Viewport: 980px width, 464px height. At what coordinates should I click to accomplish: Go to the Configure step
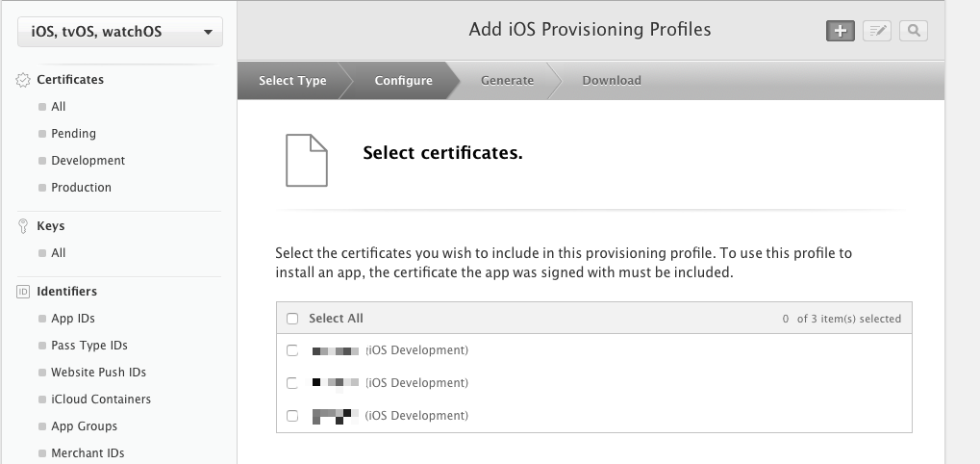403,81
